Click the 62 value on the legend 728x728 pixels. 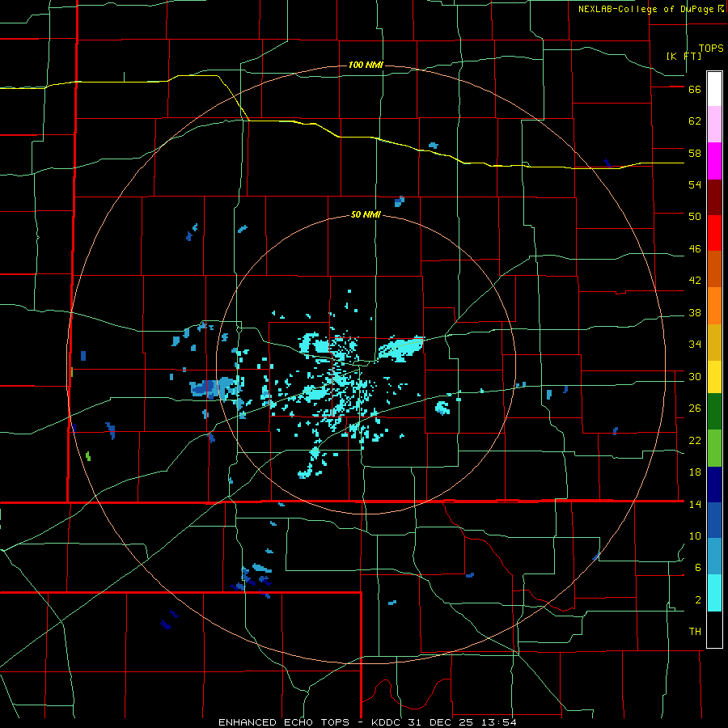[695, 121]
